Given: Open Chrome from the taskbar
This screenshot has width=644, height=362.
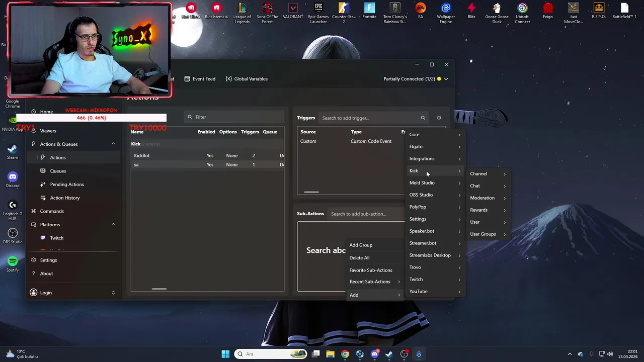Looking at the screenshot, I should click(345, 354).
